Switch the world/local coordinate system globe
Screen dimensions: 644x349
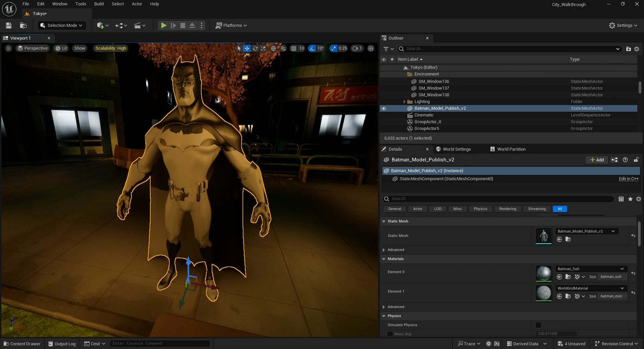274,48
